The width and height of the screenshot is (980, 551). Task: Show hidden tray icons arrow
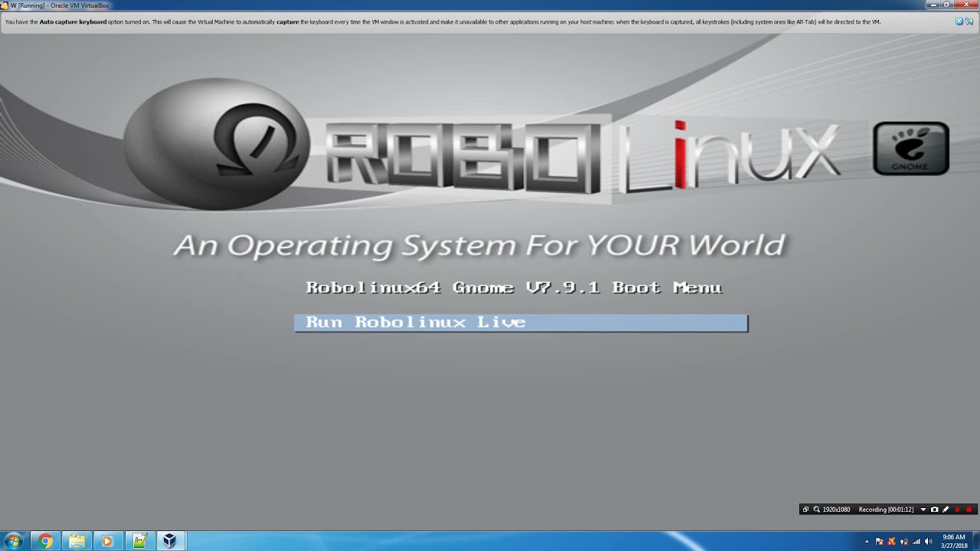(x=867, y=542)
